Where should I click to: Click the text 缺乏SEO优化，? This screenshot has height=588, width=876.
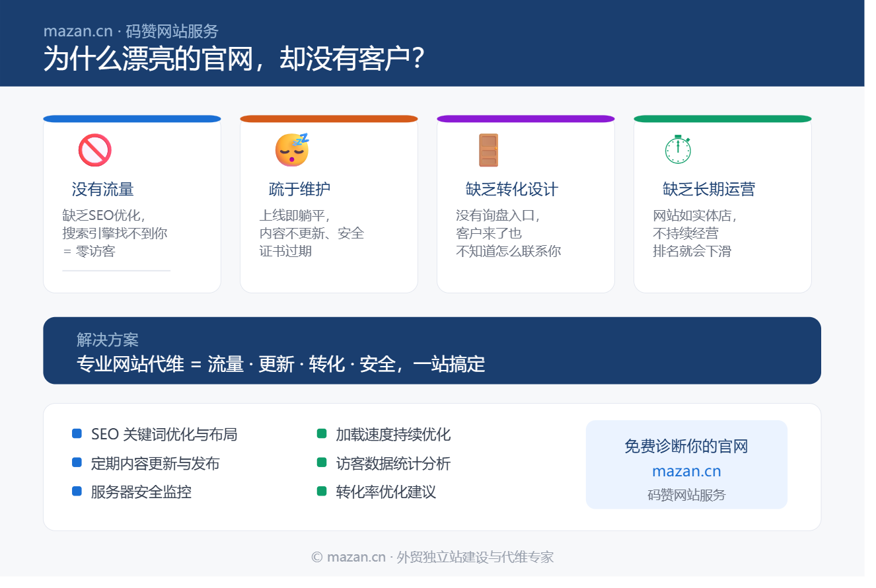pos(104,215)
